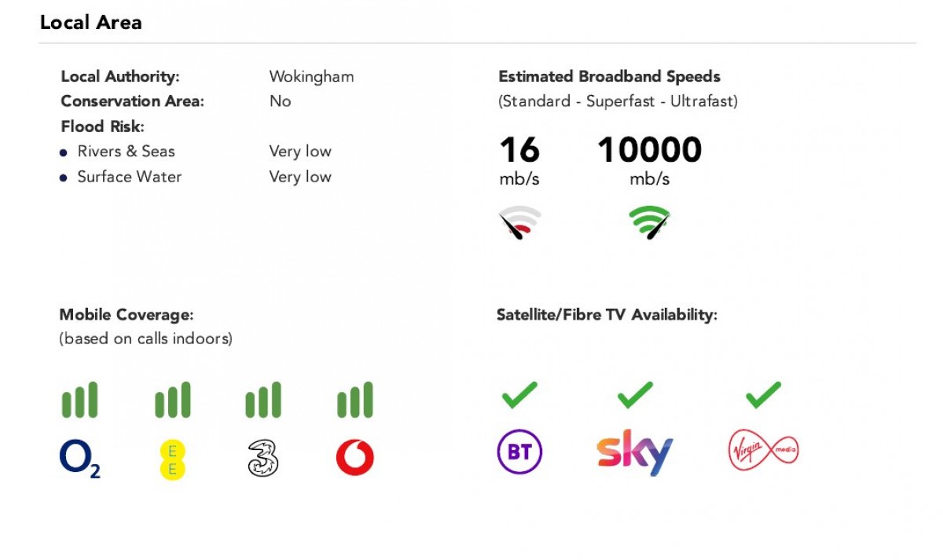943x560 pixels.
Task: Click the Local Area heading
Action: click(x=91, y=23)
